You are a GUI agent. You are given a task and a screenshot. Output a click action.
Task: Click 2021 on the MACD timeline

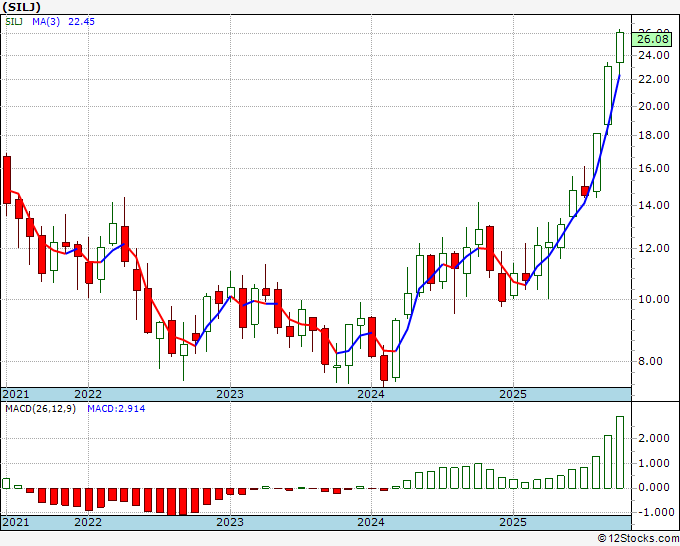pyautogui.click(x=16, y=522)
